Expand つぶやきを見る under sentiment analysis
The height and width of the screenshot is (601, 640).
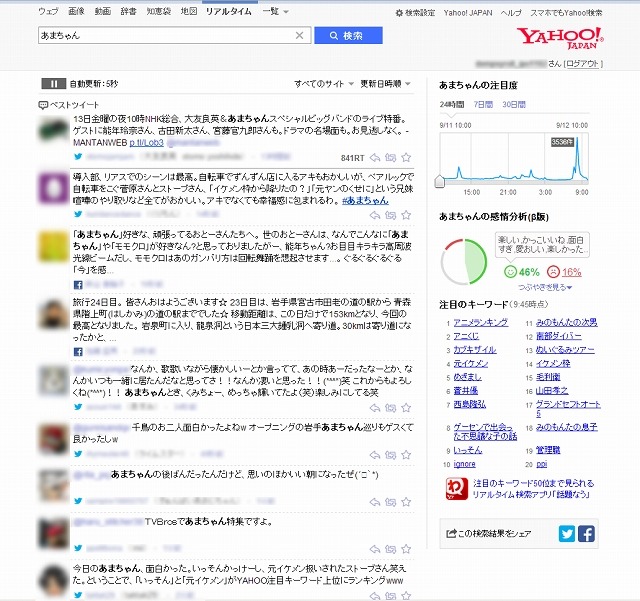tap(545, 287)
